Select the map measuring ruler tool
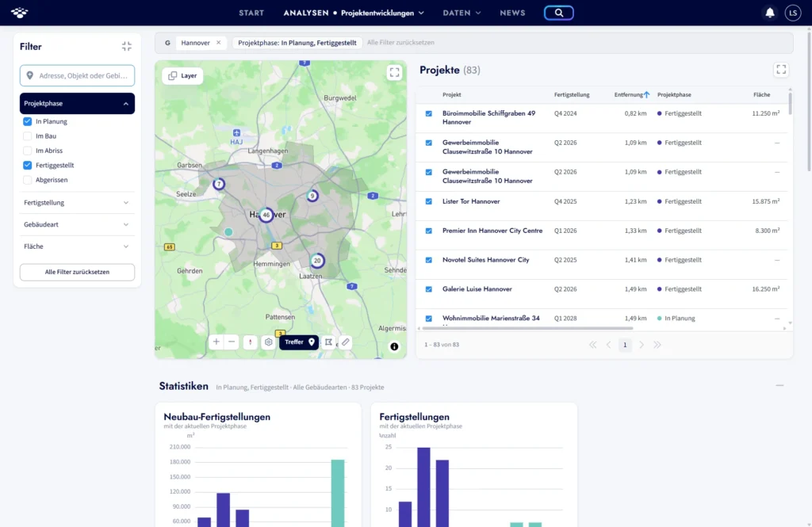812x527 pixels. 346,342
